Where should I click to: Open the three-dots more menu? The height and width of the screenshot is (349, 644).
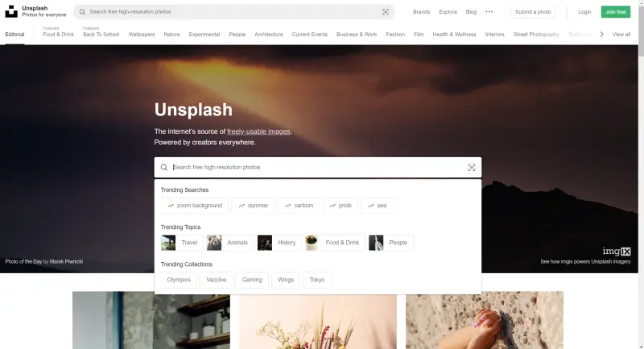pyautogui.click(x=489, y=12)
